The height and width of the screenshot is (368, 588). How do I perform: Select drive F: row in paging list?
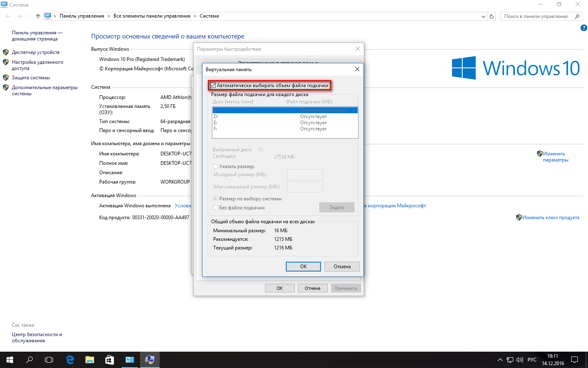(x=285, y=129)
